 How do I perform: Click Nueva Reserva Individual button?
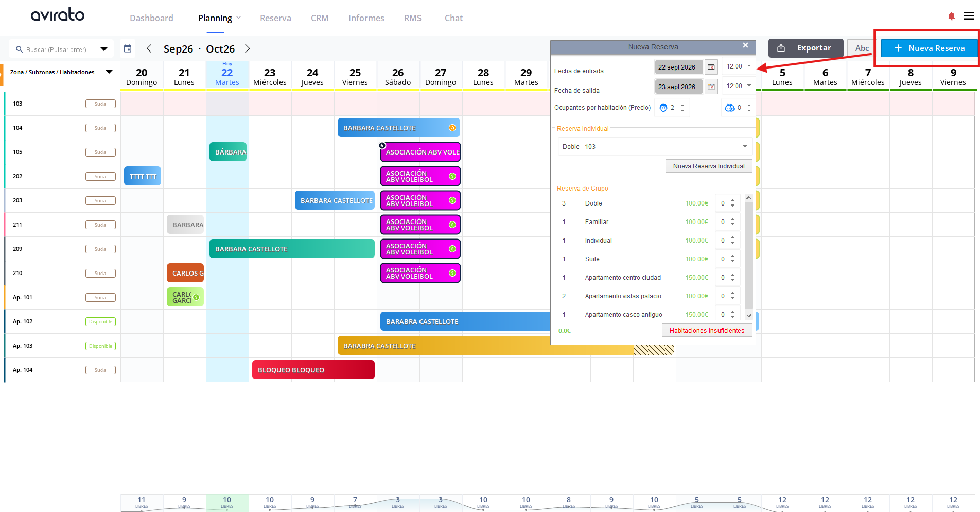[x=709, y=166]
